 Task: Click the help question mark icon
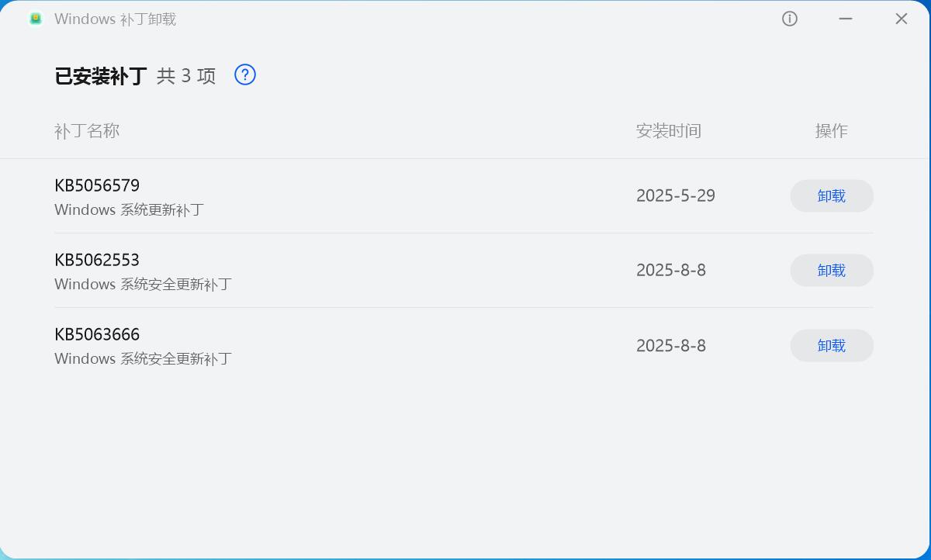tap(245, 74)
